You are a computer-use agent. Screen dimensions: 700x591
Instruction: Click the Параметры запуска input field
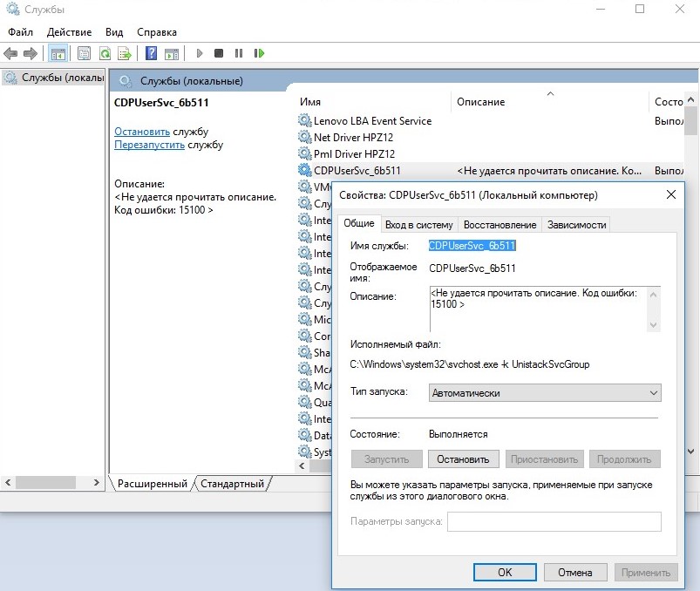[x=554, y=521]
